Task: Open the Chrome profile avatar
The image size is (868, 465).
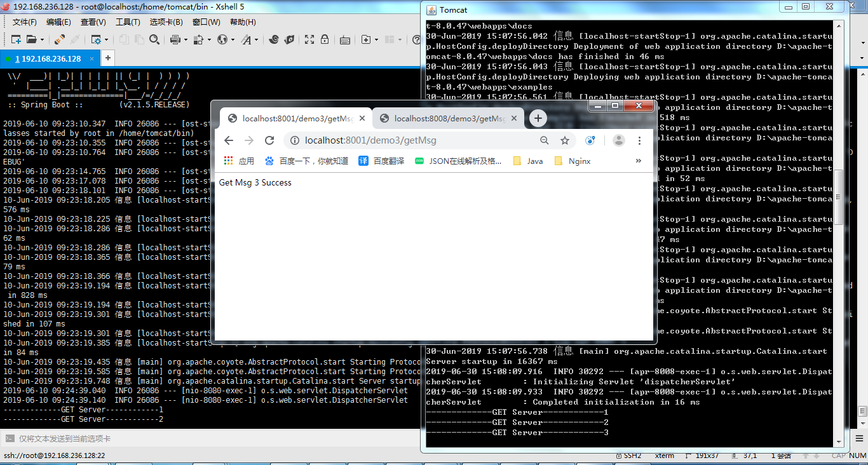Action: pyautogui.click(x=619, y=140)
